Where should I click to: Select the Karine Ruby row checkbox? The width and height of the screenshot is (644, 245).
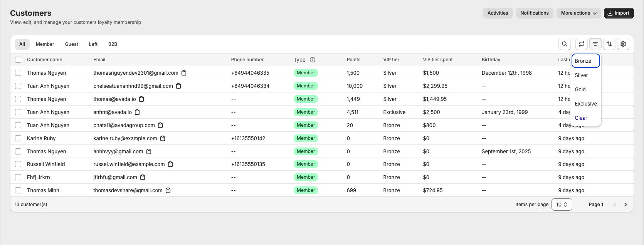pos(18,138)
